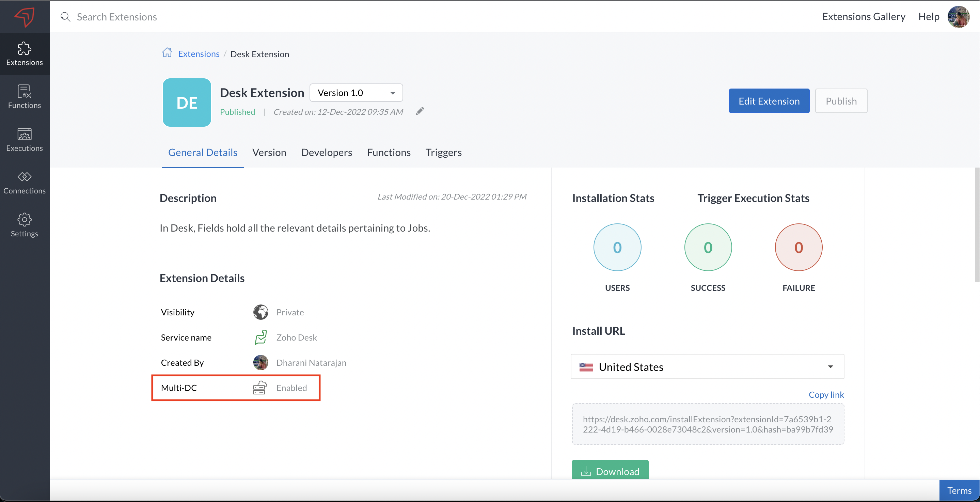Image resolution: width=980 pixels, height=502 pixels.
Task: Click the home icon in breadcrumb
Action: (167, 53)
